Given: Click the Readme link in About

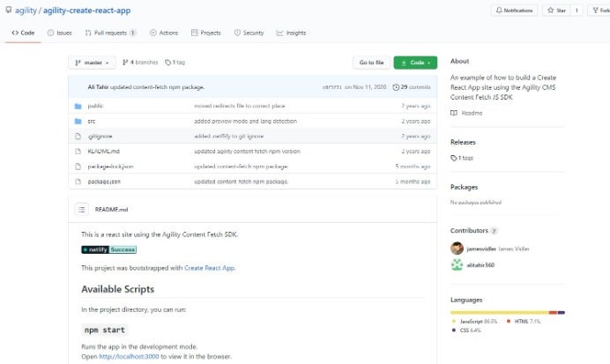Looking at the screenshot, I should 466,113.
